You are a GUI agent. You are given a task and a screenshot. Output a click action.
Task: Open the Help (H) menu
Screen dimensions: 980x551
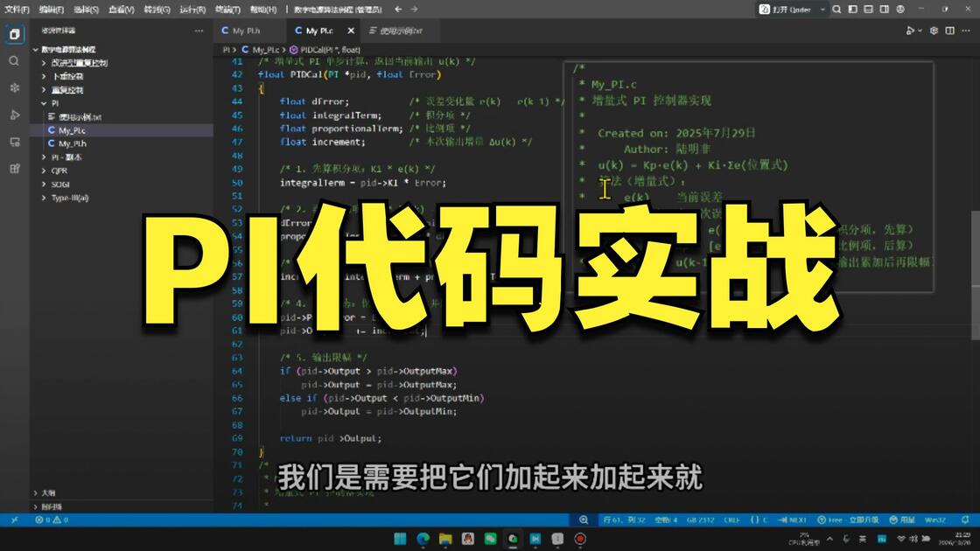[263, 10]
